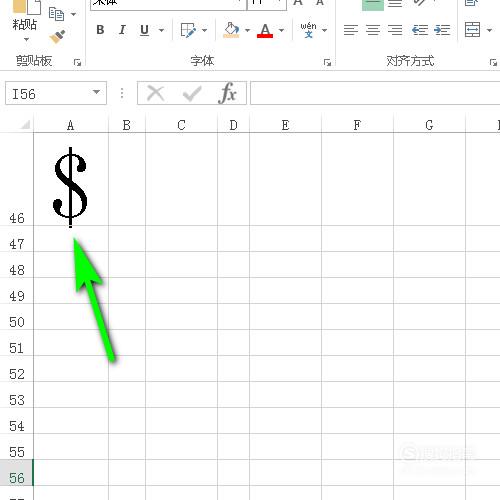Open the phonetic guide dropdown arrow
The image size is (500, 500).
tap(324, 30)
